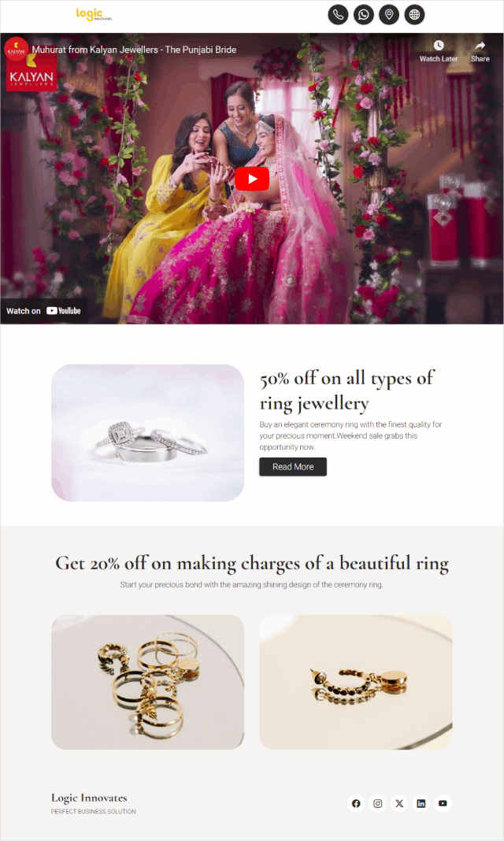Screen dimensions: 504x841
Task: Open the Facebook icon in footer
Action: [x=356, y=803]
